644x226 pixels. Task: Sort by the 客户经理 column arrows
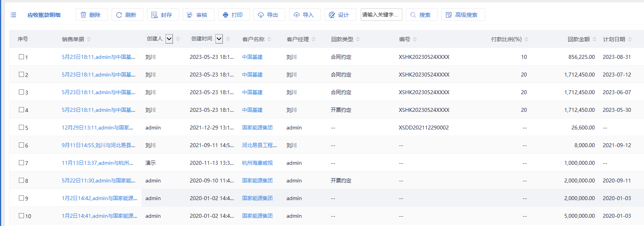click(x=314, y=39)
